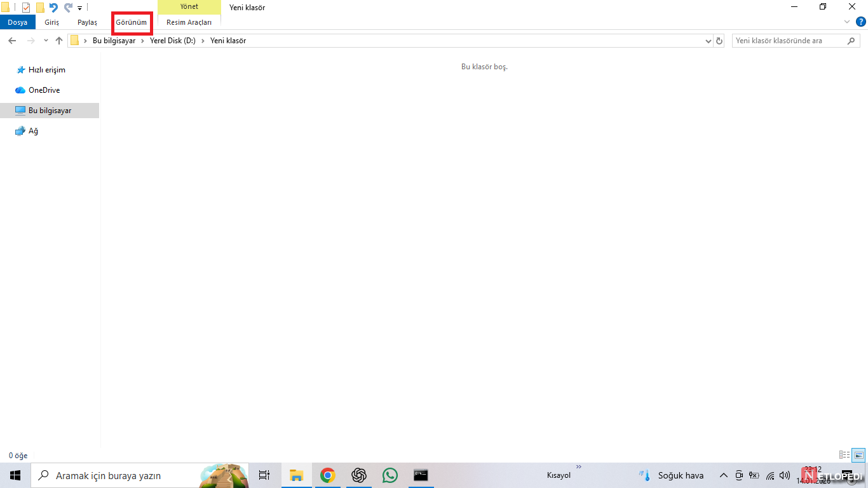Click the blue Undo arrow

[x=53, y=8]
